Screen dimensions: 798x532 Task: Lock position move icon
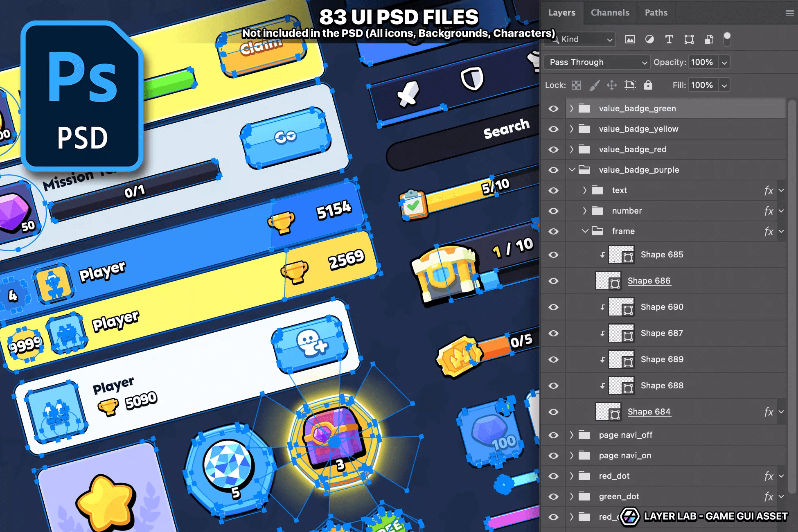click(612, 85)
